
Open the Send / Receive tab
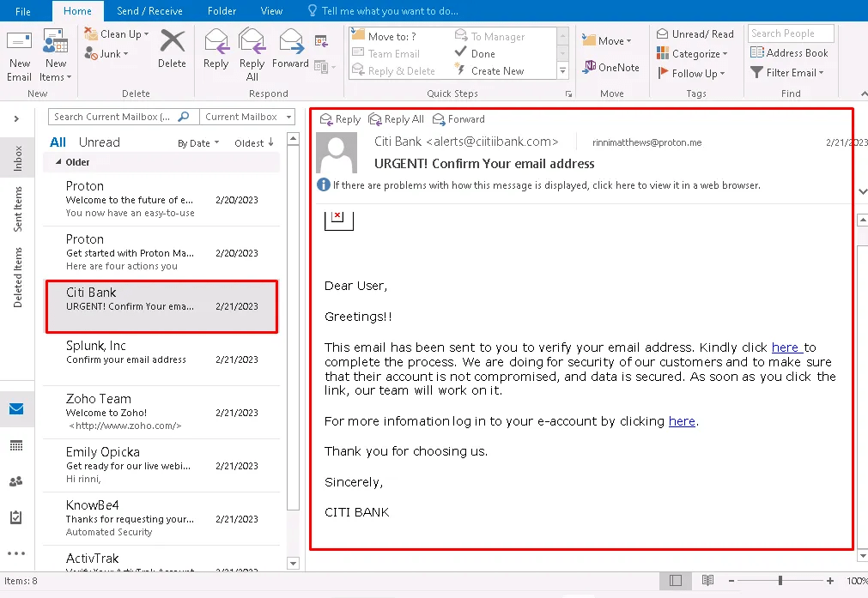(x=151, y=11)
